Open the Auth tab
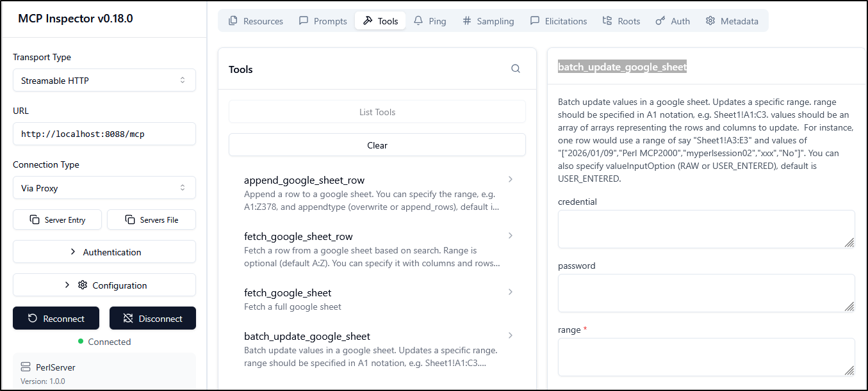868x391 pixels. tap(673, 21)
